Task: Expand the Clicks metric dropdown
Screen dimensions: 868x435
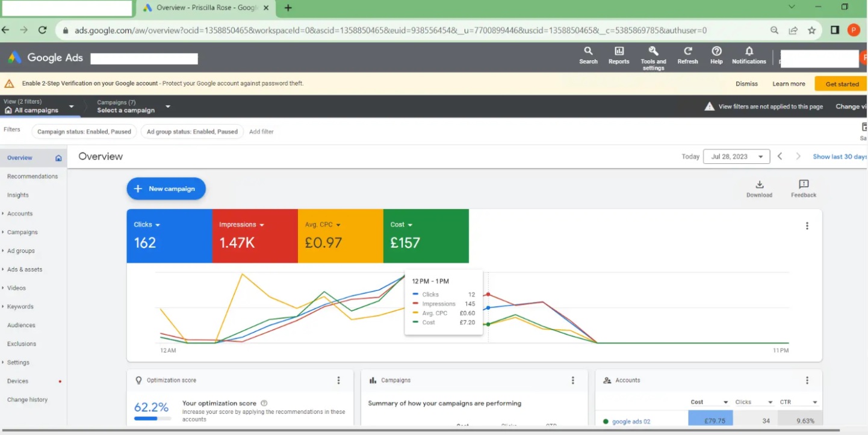Action: [x=157, y=225]
